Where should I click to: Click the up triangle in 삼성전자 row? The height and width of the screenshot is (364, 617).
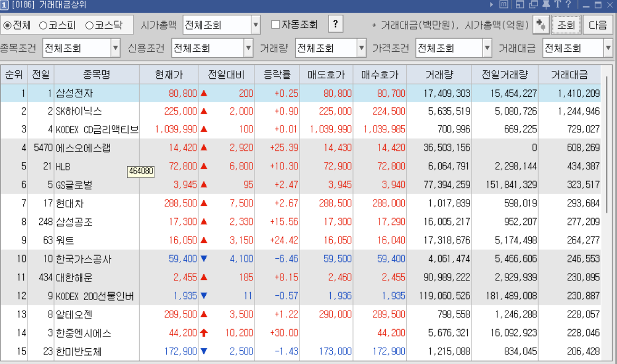point(204,93)
